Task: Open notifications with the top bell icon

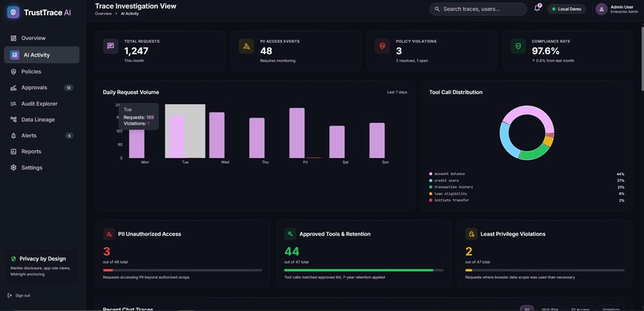Action: 537,9
